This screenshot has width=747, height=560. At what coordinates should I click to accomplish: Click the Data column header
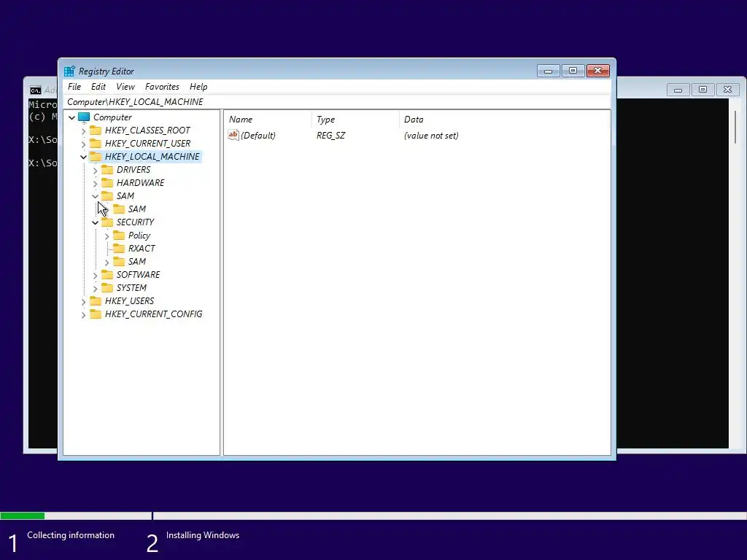click(504, 120)
